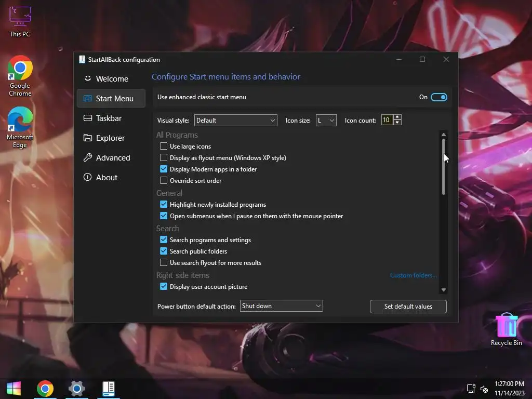Click muted volume tray icon
This screenshot has height=399, width=532.
point(484,389)
